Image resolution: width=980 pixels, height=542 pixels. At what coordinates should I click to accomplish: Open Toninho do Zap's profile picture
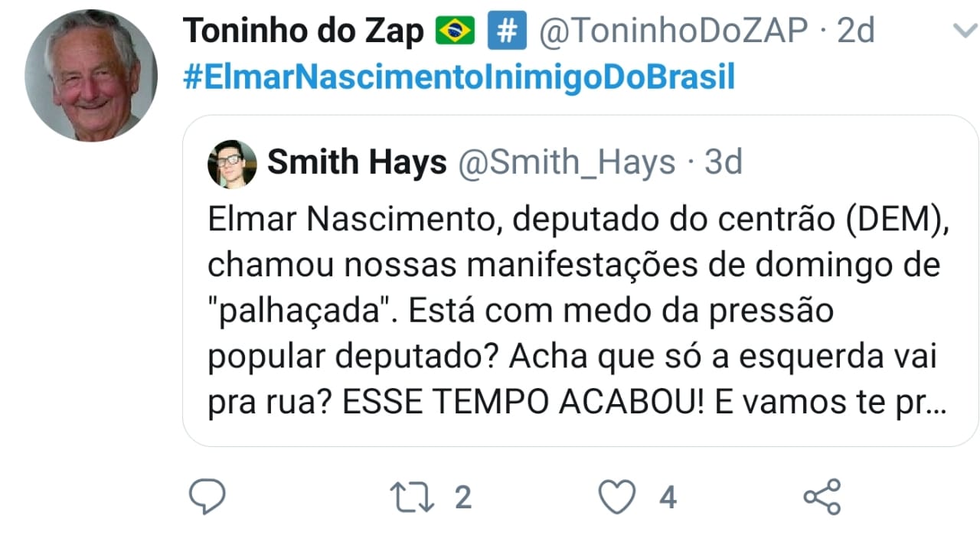click(91, 75)
